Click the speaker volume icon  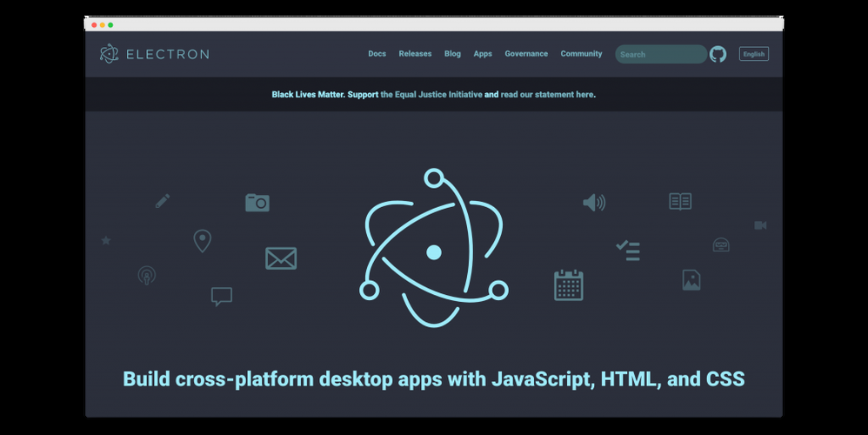(x=593, y=203)
